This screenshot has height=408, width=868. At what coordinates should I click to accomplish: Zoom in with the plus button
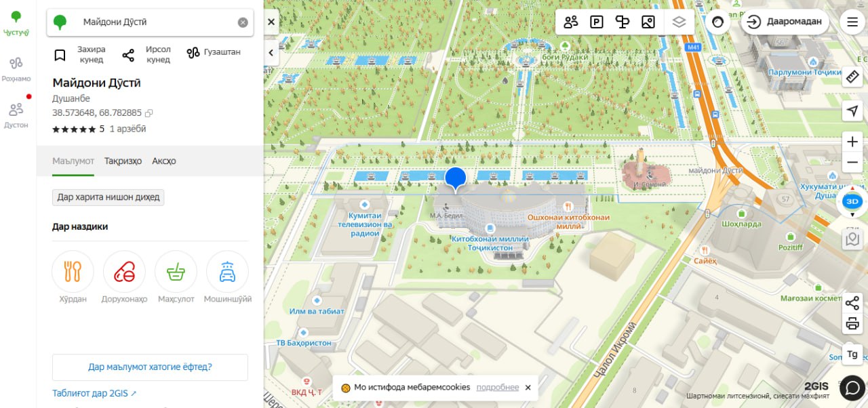tap(852, 142)
